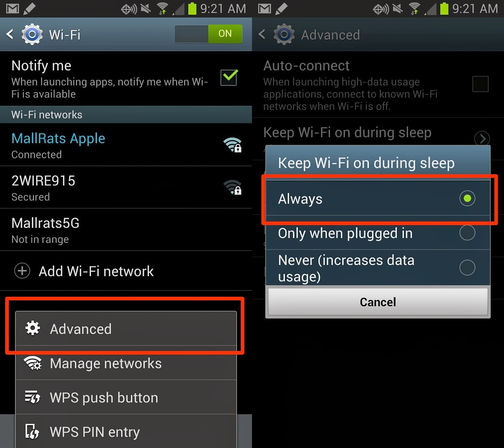
Task: Turn off the Wi-Fi ON switch
Action: [x=209, y=34]
